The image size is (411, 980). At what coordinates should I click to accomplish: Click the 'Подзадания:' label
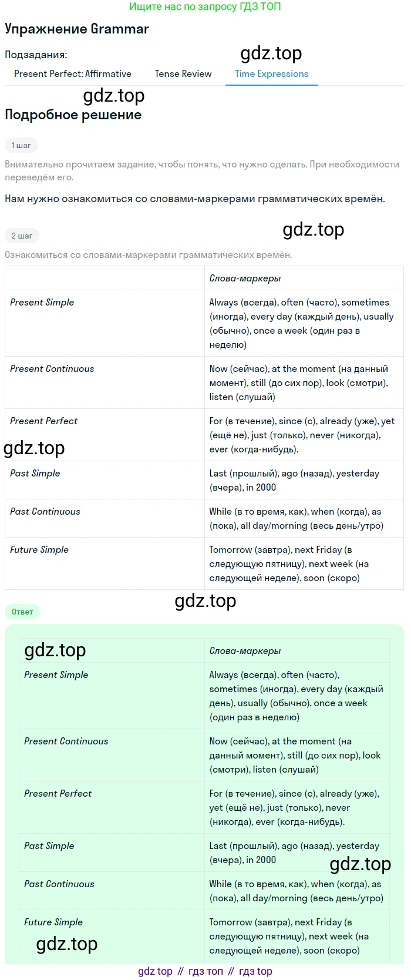coord(36,55)
